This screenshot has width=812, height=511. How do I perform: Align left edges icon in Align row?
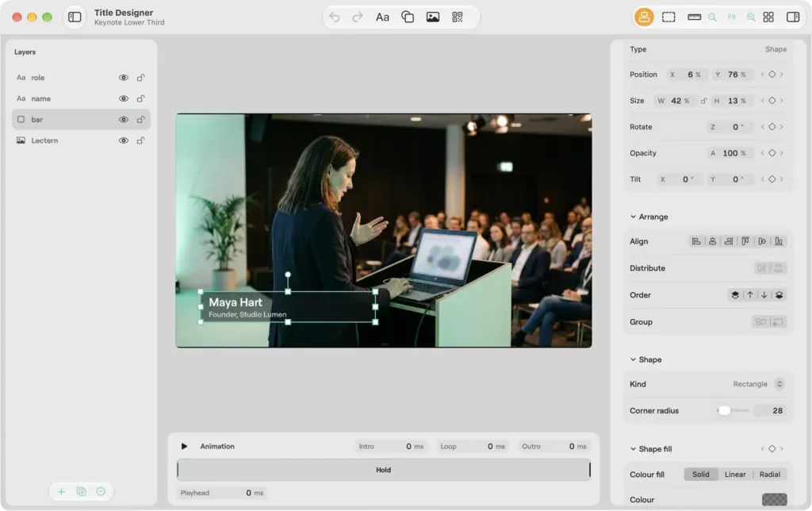click(696, 241)
